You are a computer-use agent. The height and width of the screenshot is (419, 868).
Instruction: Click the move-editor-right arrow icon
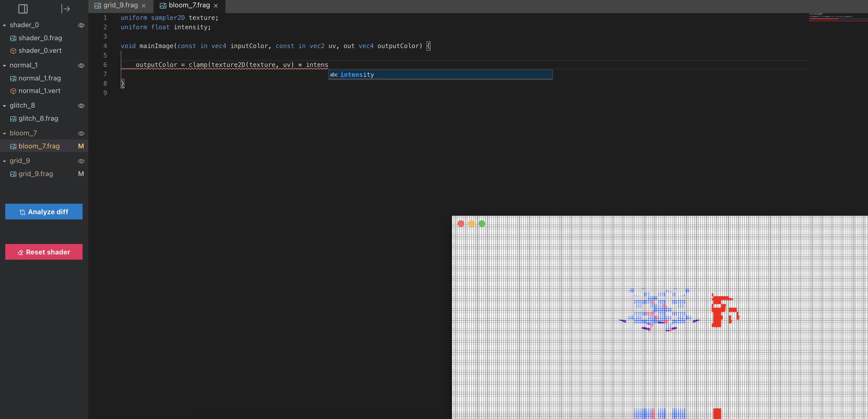point(66,9)
